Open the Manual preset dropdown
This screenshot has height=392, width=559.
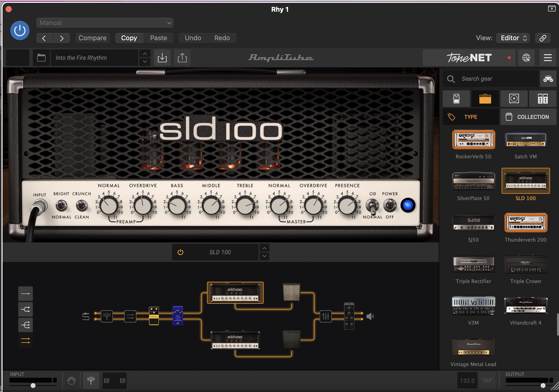(x=105, y=23)
